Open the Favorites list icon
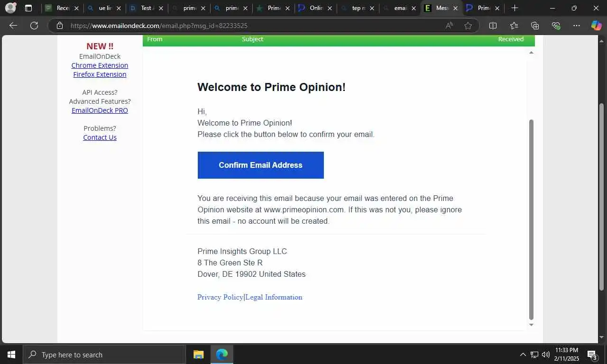 514,26
